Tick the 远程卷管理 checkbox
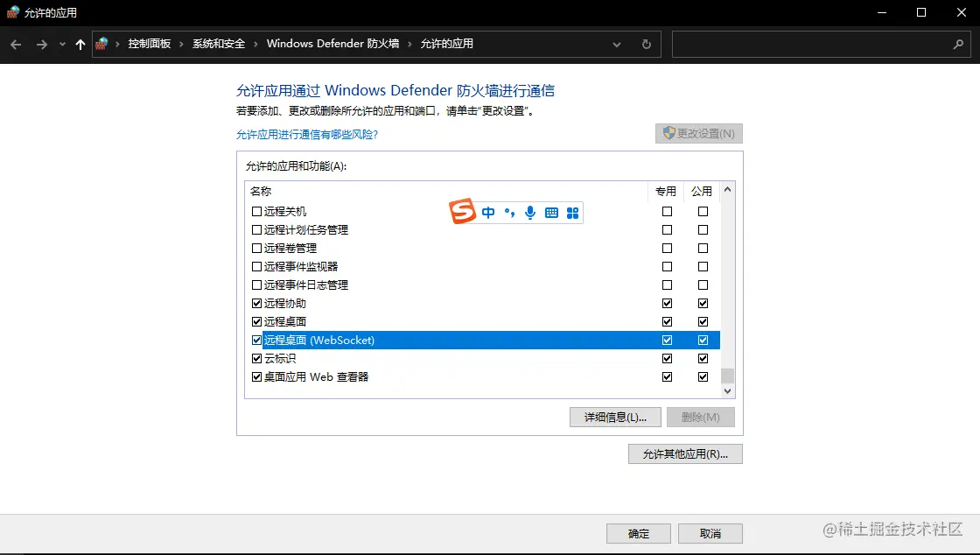This screenshot has height=555, width=980. click(256, 248)
